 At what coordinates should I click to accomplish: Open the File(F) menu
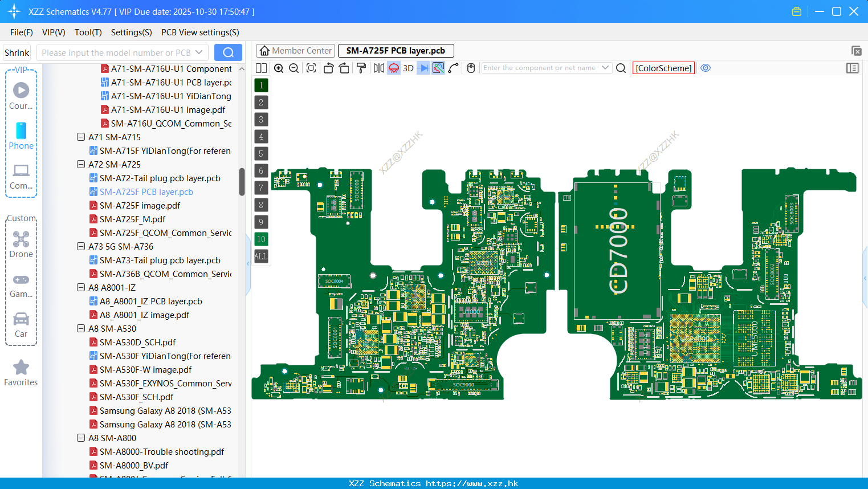22,32
